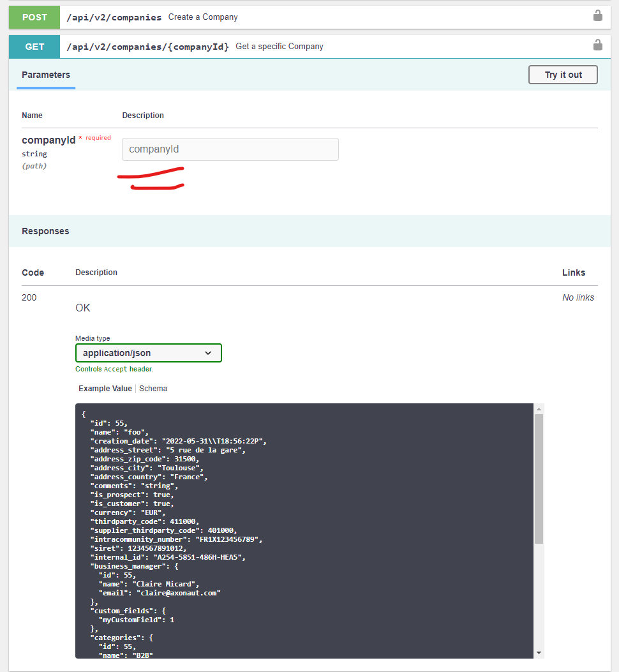Focus the companyId input field

[x=230, y=149]
